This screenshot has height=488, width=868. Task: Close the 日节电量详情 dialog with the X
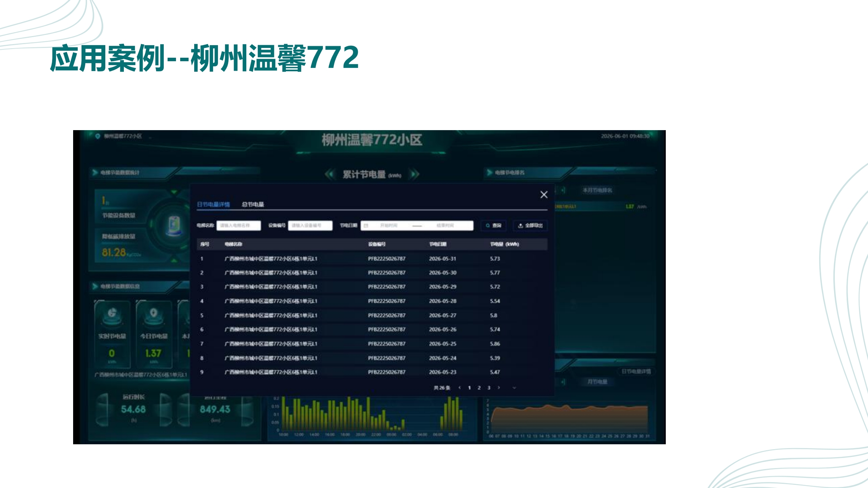pyautogui.click(x=544, y=195)
